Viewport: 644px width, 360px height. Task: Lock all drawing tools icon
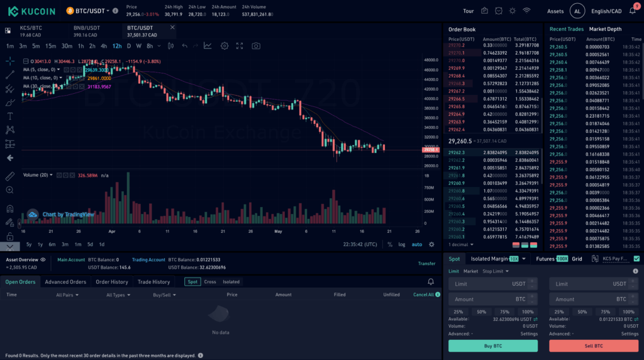point(10,236)
